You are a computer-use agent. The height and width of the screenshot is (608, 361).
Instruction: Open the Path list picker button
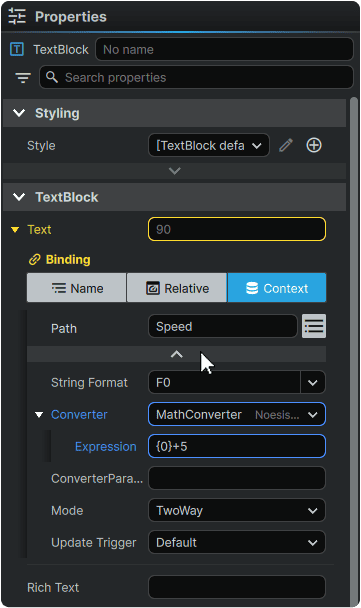point(314,326)
